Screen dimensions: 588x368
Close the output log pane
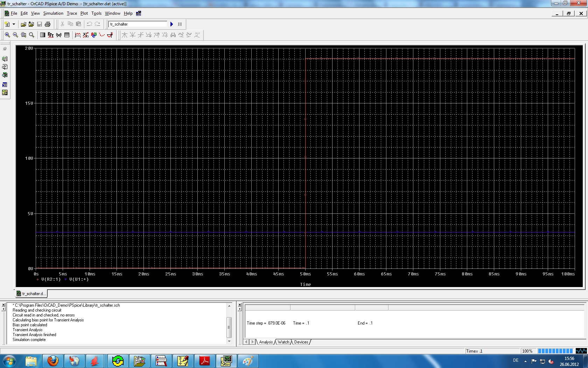tap(3, 305)
